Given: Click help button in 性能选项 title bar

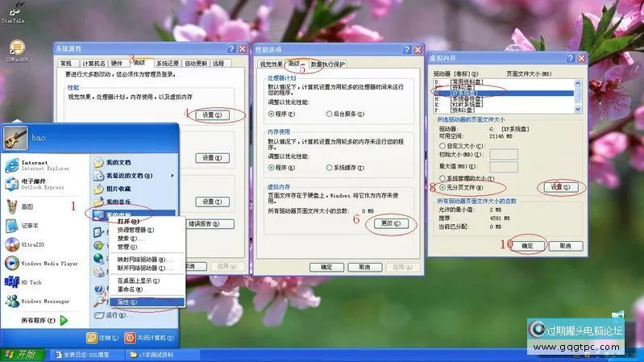Looking at the screenshot, I should (406, 50).
